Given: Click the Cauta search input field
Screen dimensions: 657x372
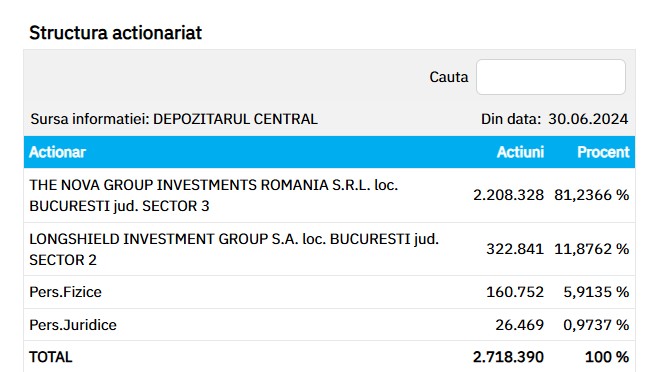Looking at the screenshot, I should tap(551, 77).
